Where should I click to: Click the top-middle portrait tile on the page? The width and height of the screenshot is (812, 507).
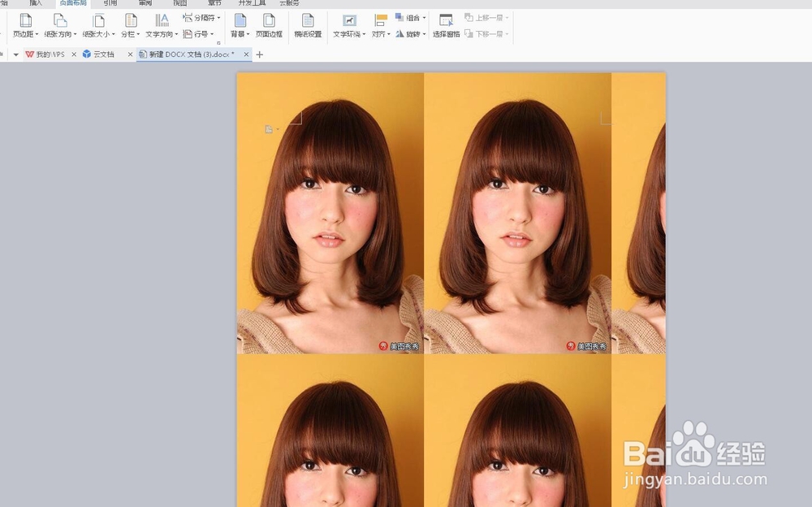coord(518,213)
